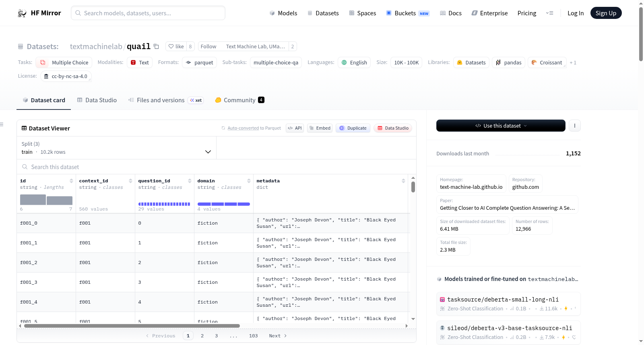Go to the Pricing page
This screenshot has height=345, width=644.
click(527, 13)
